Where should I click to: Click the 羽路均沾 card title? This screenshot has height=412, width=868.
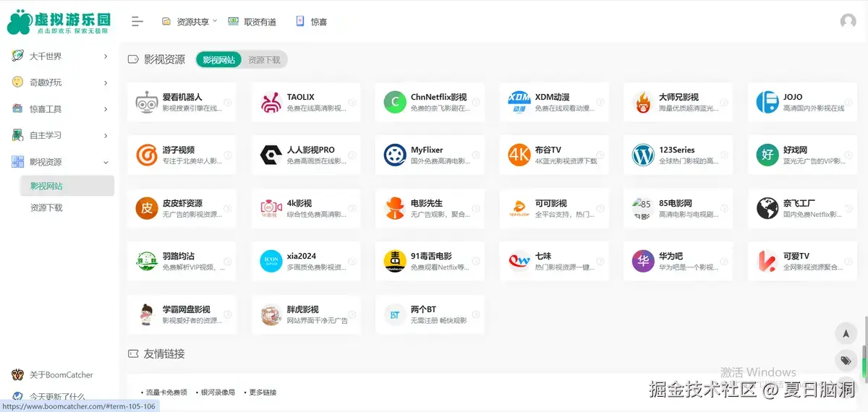[179, 256]
